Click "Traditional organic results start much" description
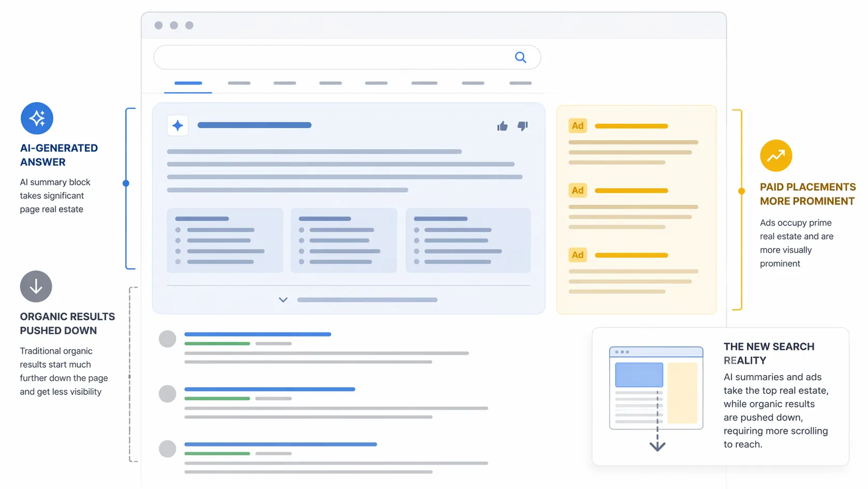 click(x=64, y=371)
